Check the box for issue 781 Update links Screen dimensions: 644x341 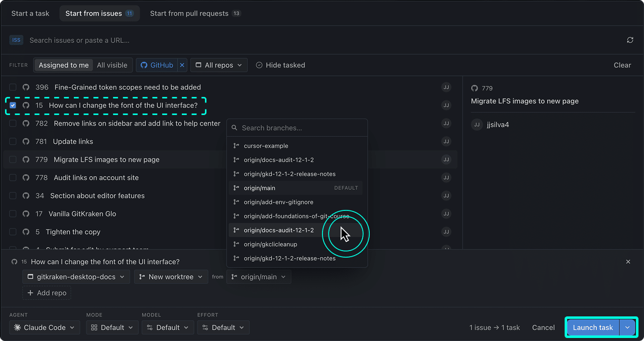[13, 142]
